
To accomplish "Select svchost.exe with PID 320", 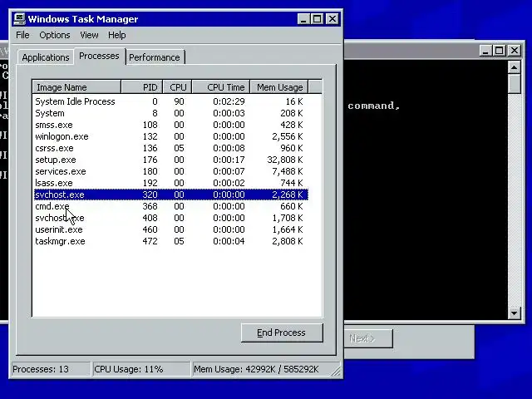I will click(171, 195).
